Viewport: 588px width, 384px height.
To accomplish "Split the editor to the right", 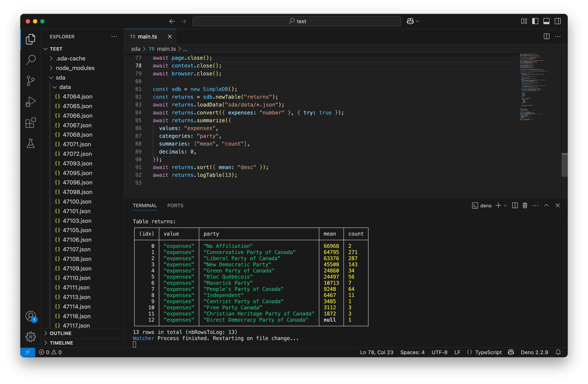I will (547, 37).
